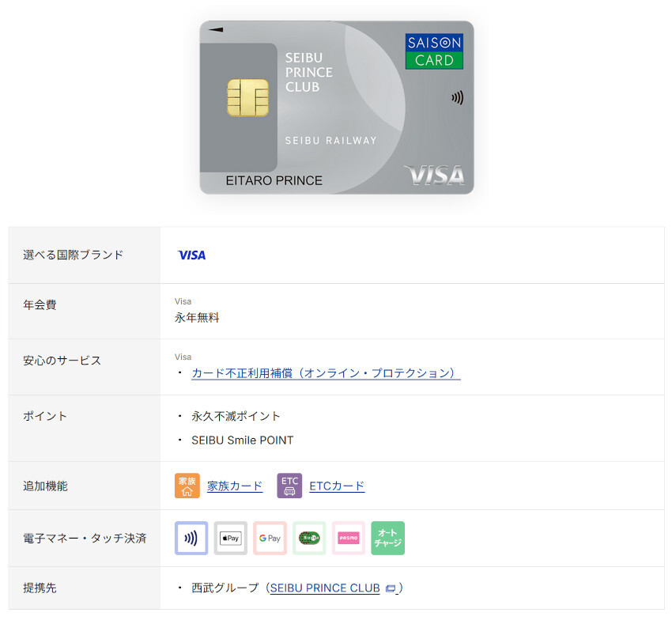
Task: Click the SAISON CARD logo on card
Action: point(434,51)
